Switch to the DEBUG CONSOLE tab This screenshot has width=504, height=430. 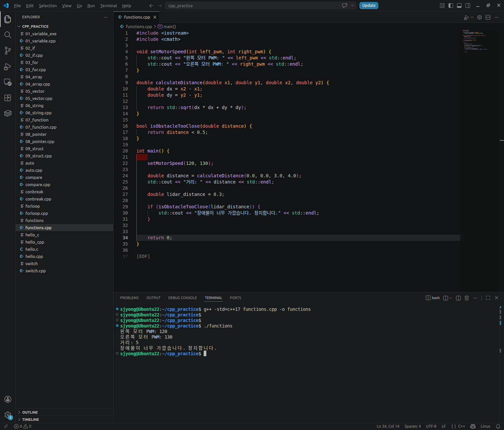click(x=182, y=298)
